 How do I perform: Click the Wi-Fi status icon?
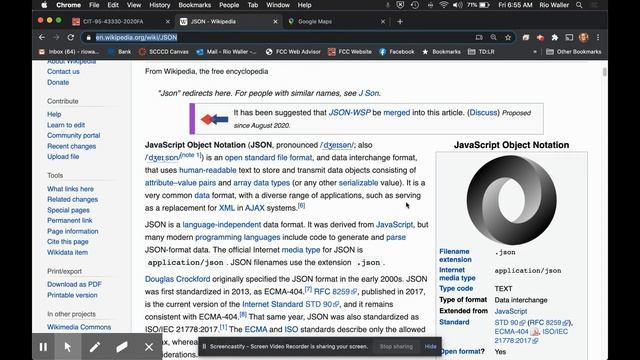point(444,5)
